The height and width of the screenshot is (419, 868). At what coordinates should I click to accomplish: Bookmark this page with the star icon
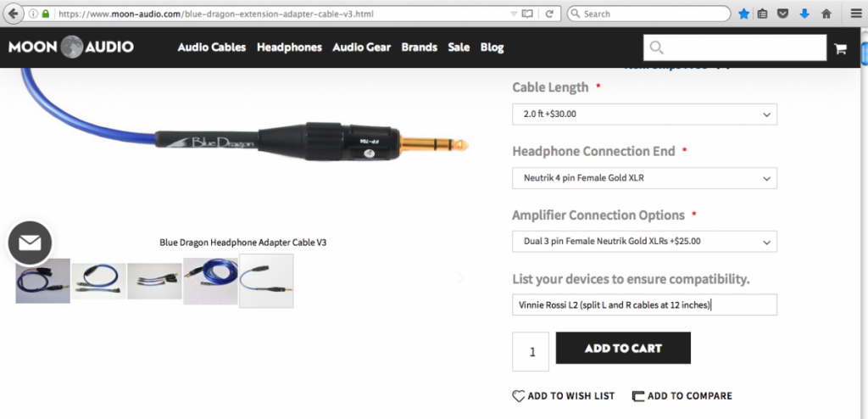tap(743, 14)
